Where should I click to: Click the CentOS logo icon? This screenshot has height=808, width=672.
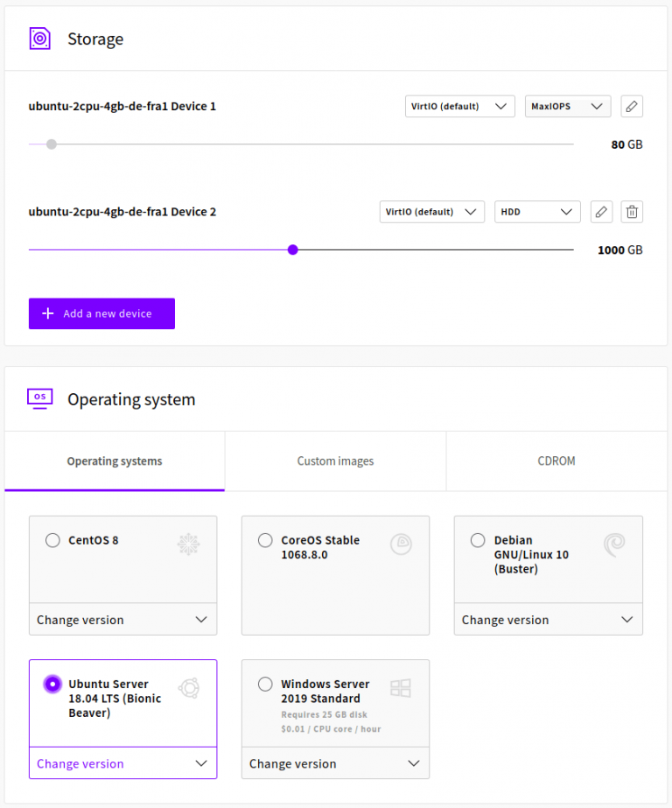point(188,545)
